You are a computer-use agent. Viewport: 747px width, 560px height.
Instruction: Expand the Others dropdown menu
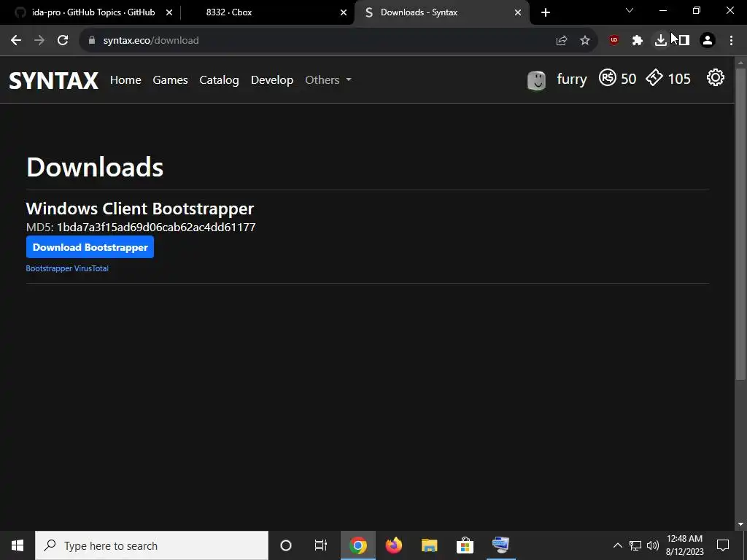[x=328, y=79]
